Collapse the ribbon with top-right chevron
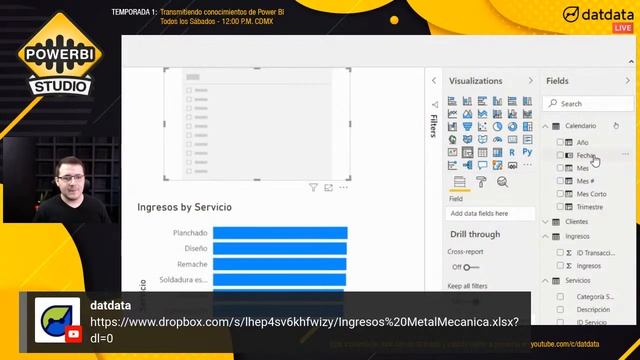Image resolution: width=640 pixels, height=360 pixels. pyautogui.click(x=631, y=62)
